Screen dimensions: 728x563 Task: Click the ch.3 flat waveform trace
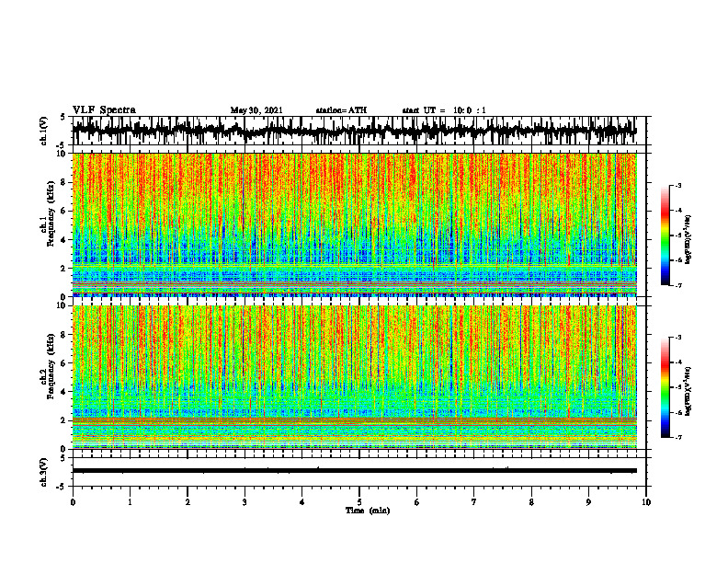(x=354, y=471)
